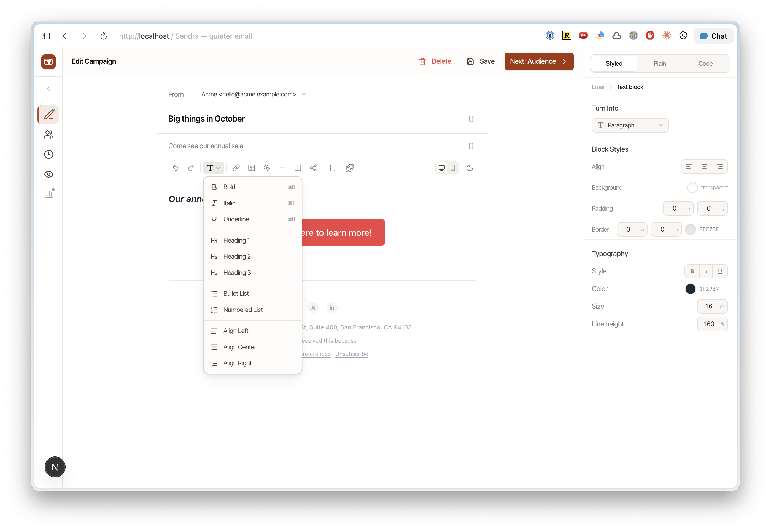Choose Numbered List from the text menu
Viewport: 771px width, 532px height.
(x=252, y=310)
